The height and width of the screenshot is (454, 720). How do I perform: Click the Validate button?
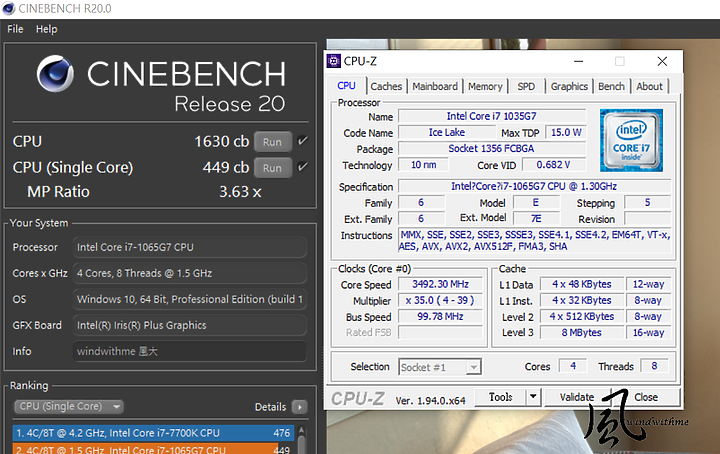coord(577,397)
